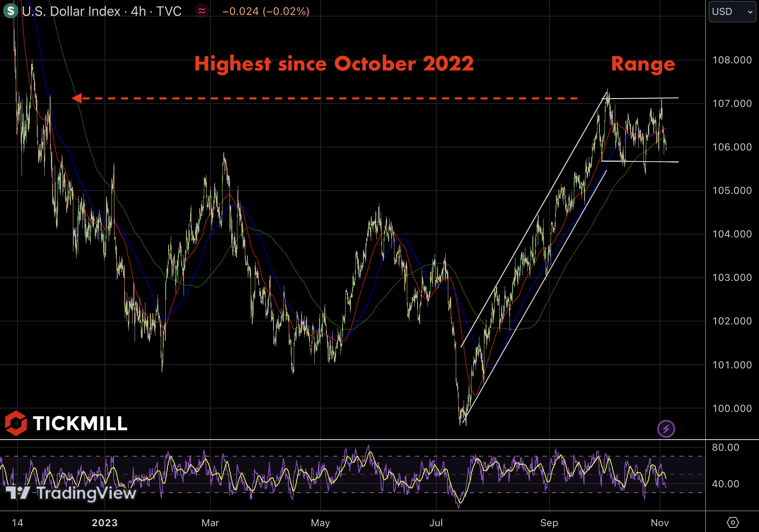759x532 pixels.
Task: Click the 107.000 price axis label
Action: point(732,104)
